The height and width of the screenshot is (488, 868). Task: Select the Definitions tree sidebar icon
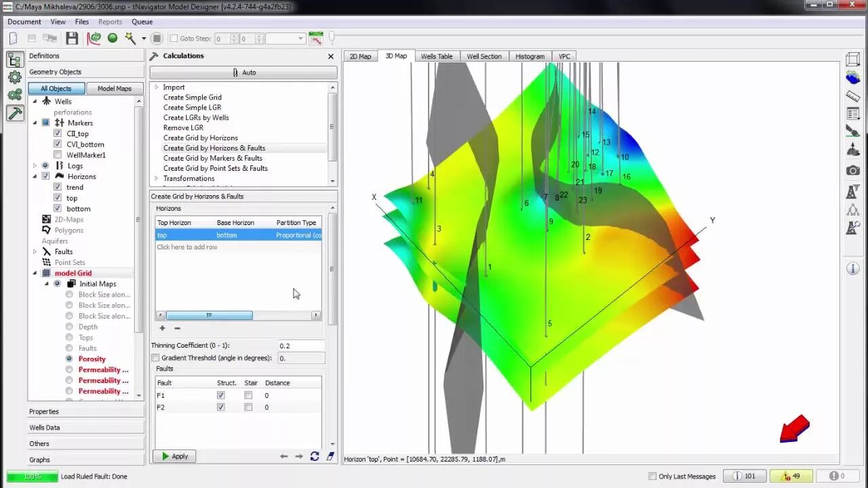tap(15, 60)
